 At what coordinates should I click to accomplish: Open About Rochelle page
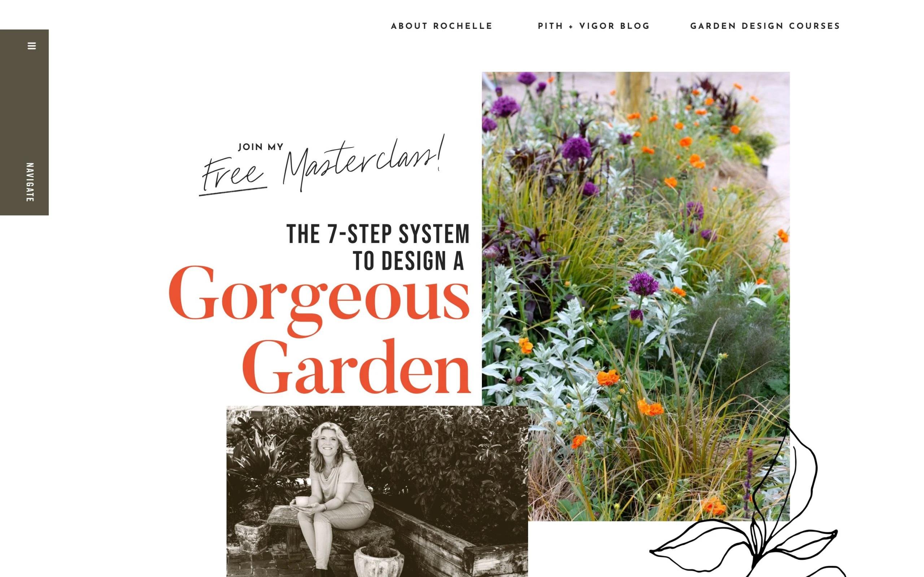442,26
